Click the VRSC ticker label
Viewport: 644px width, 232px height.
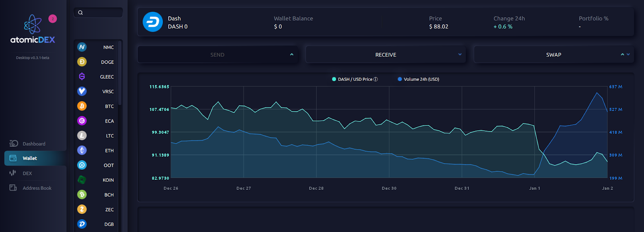(x=108, y=91)
